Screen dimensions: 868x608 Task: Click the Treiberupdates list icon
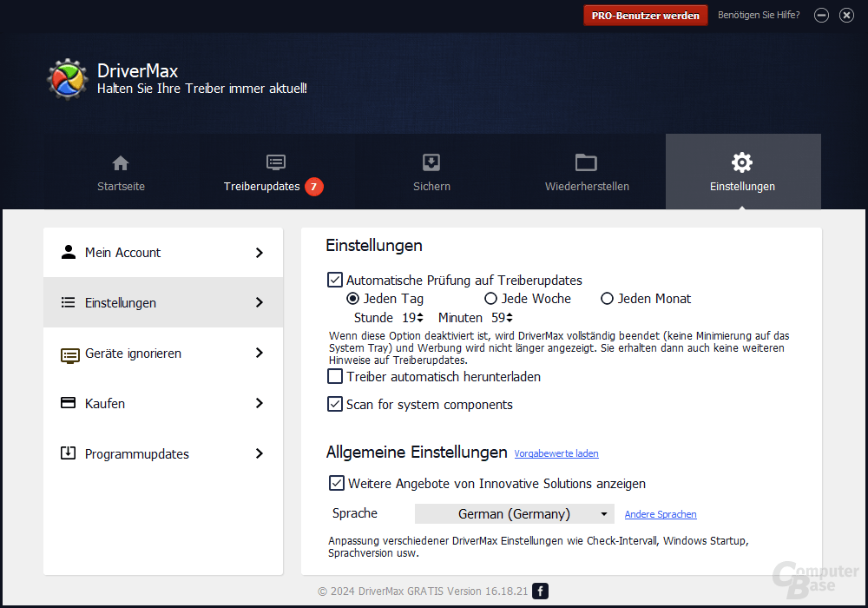(x=276, y=162)
